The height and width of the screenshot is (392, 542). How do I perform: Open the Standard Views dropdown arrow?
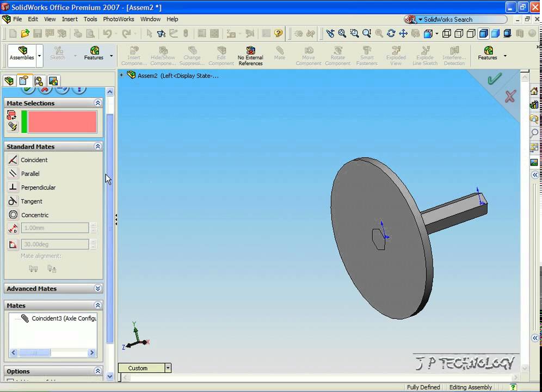pyautogui.click(x=437, y=34)
